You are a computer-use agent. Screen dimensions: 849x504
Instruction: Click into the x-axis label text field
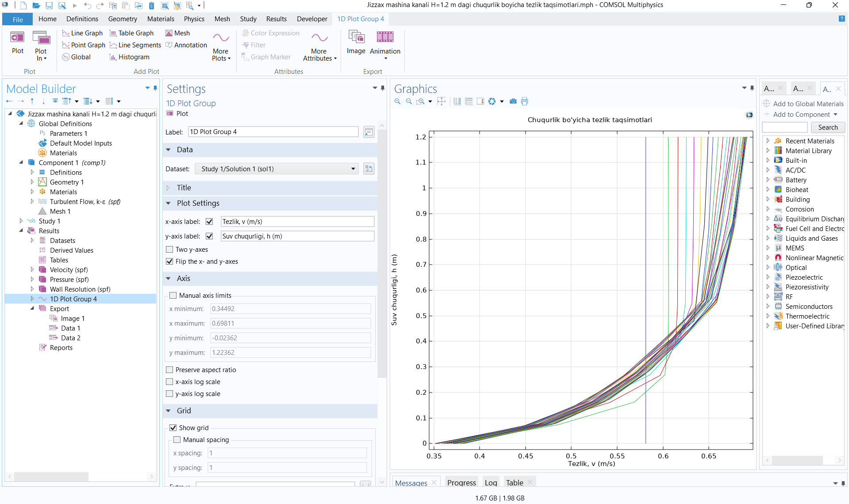(297, 222)
